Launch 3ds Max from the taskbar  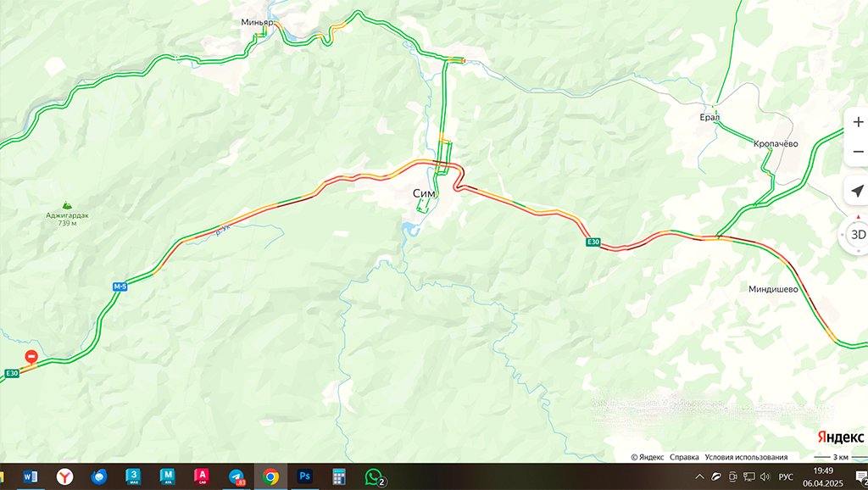click(133, 476)
